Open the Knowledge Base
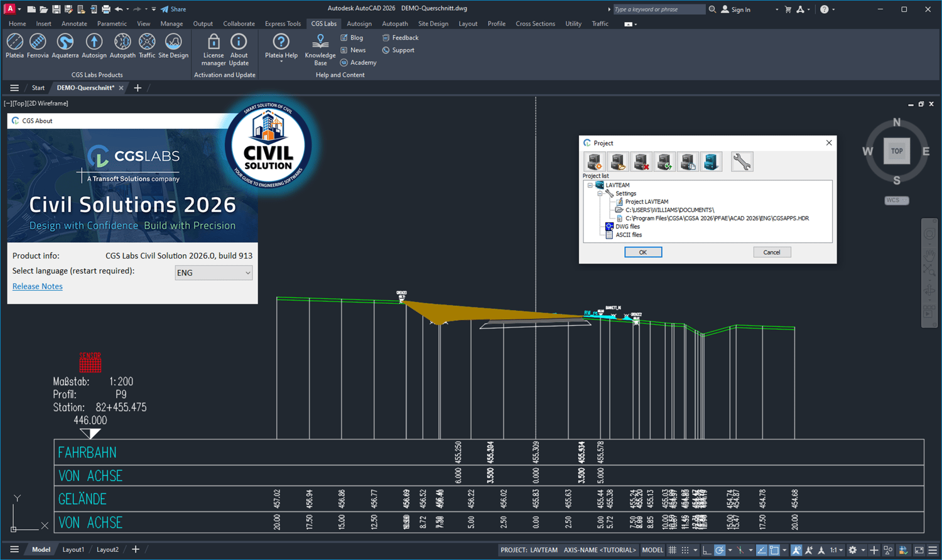Screen dimensions: 942x560 (x=320, y=50)
